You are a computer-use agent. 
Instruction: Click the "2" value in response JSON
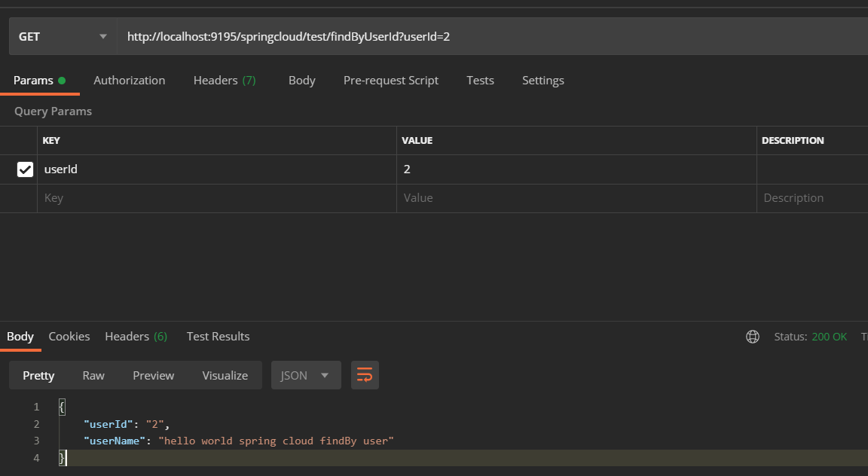[x=155, y=425]
